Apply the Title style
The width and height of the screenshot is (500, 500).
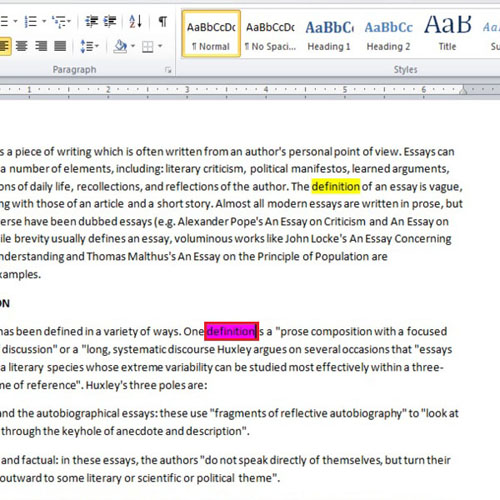[447, 34]
